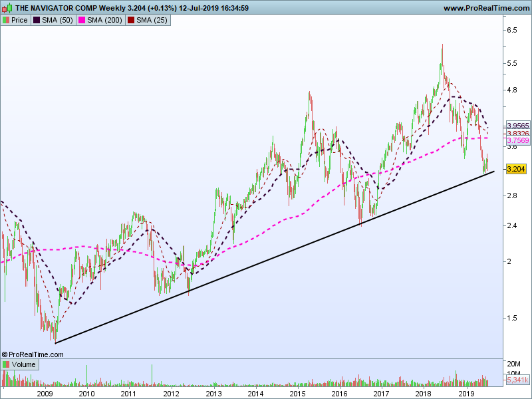Click the 2.8 price axis label
The height and width of the screenshot is (399, 532).
[512, 196]
